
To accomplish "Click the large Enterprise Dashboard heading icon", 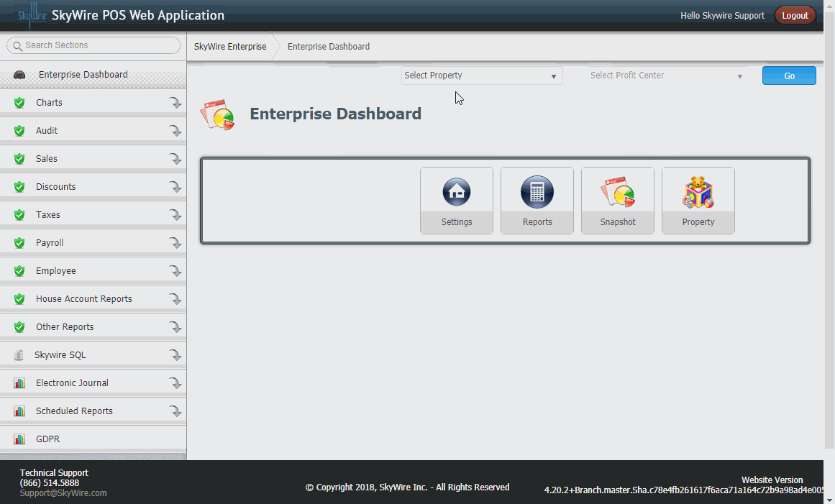I will coord(217,114).
